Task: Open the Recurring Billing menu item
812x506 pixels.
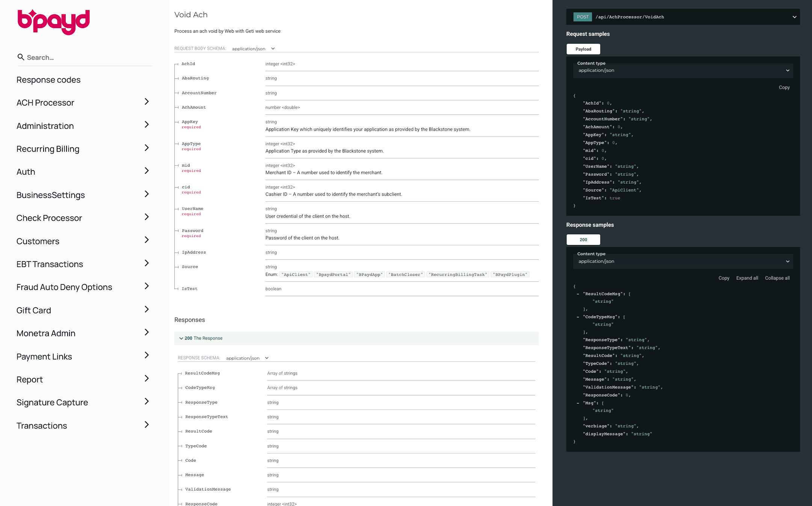Action: [48, 149]
